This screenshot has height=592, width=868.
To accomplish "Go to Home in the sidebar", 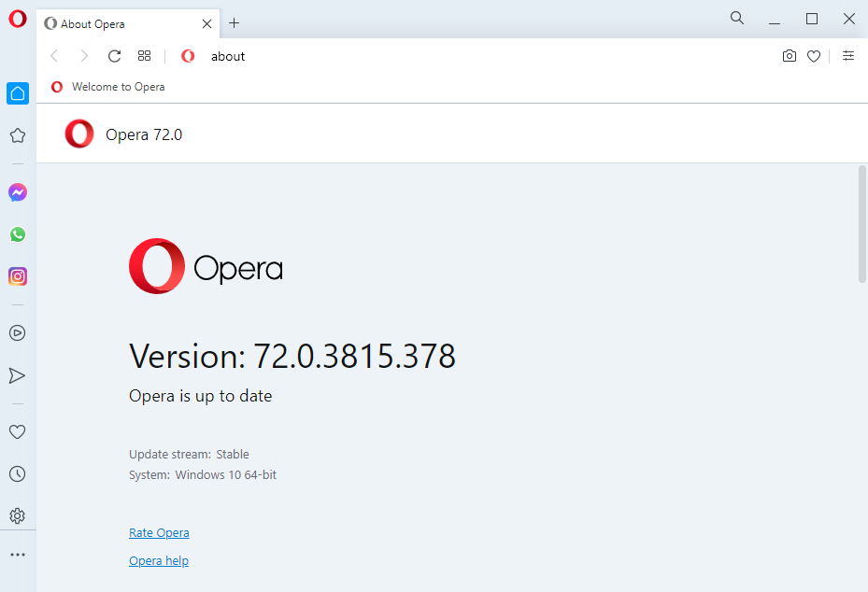I will pyautogui.click(x=18, y=93).
